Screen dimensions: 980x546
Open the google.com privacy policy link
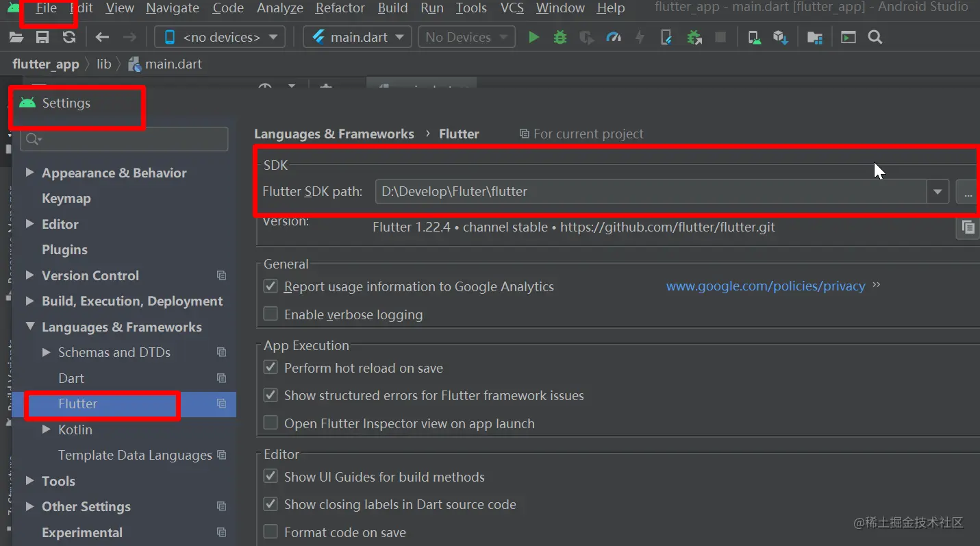(x=765, y=286)
